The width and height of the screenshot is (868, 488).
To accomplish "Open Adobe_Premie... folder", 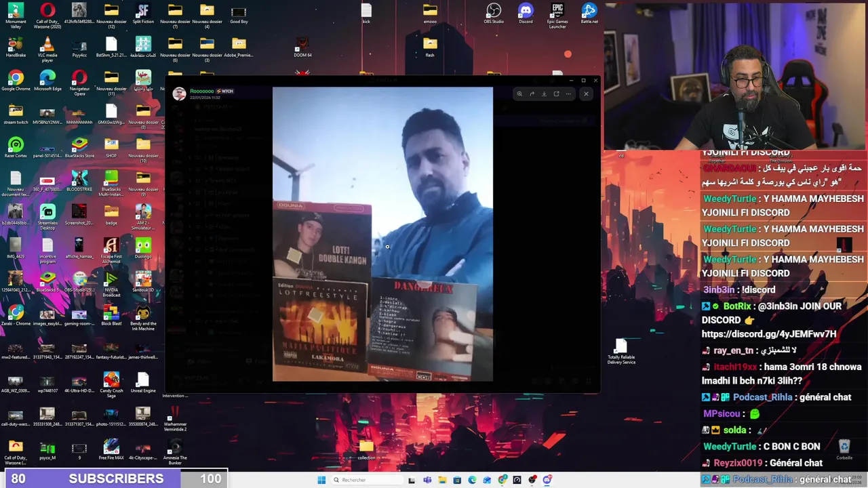I will pyautogui.click(x=239, y=47).
